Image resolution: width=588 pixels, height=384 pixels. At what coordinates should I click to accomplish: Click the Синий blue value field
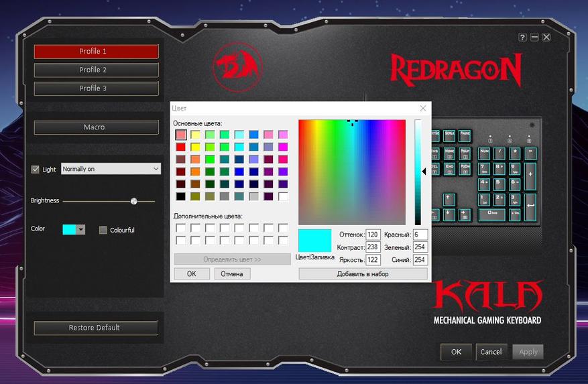tap(420, 259)
